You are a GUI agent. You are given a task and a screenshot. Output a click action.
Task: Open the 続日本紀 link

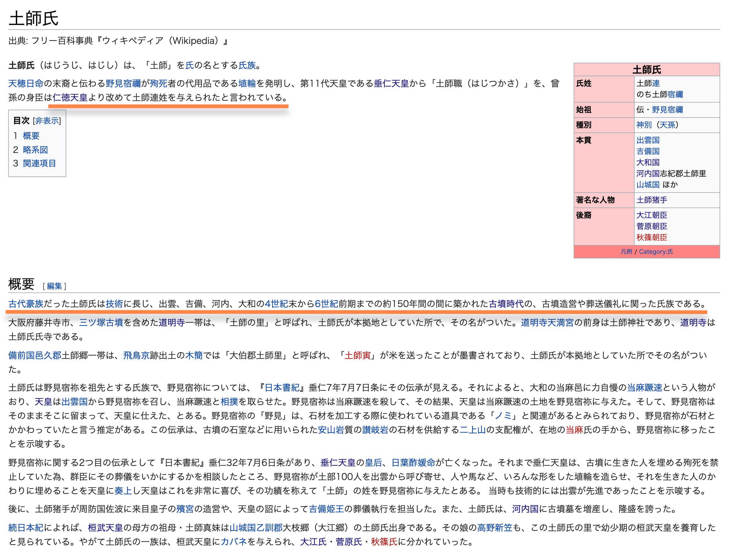[26, 528]
